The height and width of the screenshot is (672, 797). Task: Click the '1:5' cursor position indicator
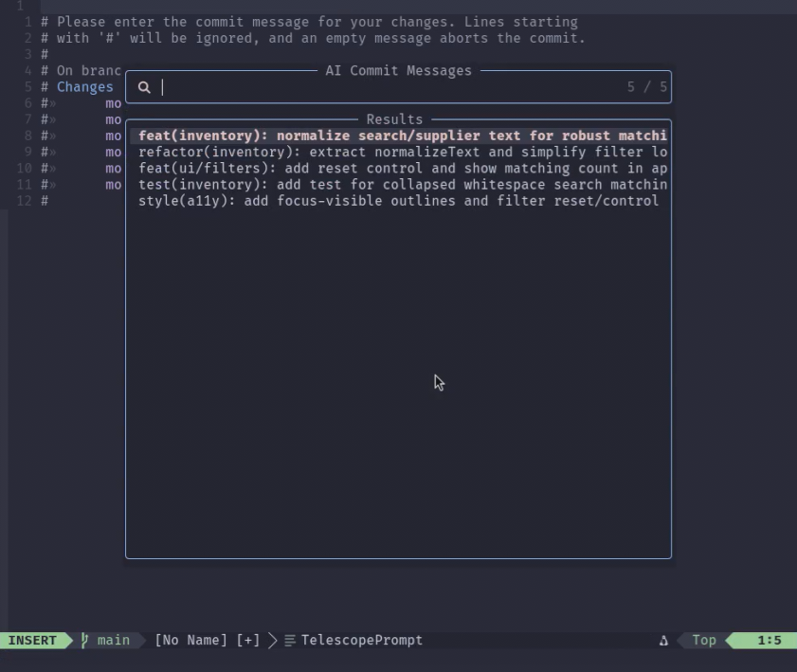(770, 640)
